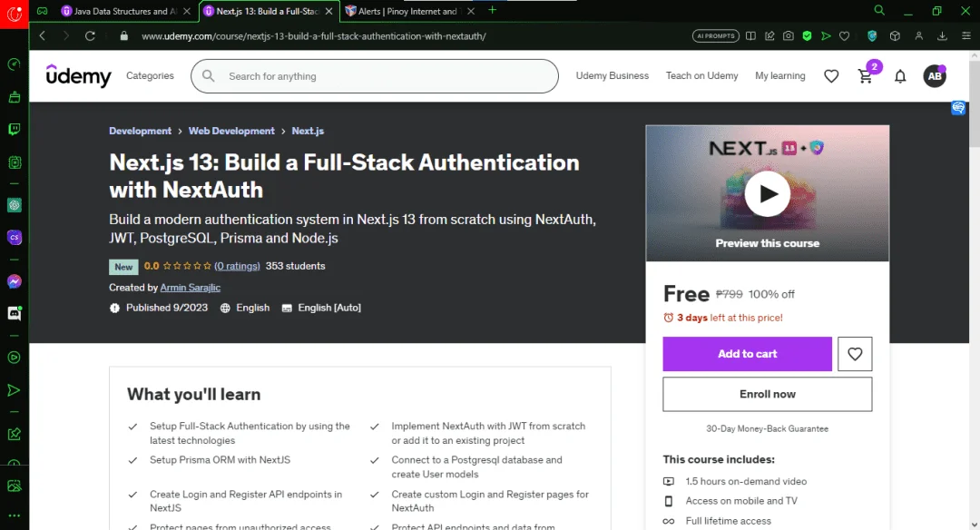The image size is (980, 530).
Task: Open Teach on Udemy link
Action: 701,75
